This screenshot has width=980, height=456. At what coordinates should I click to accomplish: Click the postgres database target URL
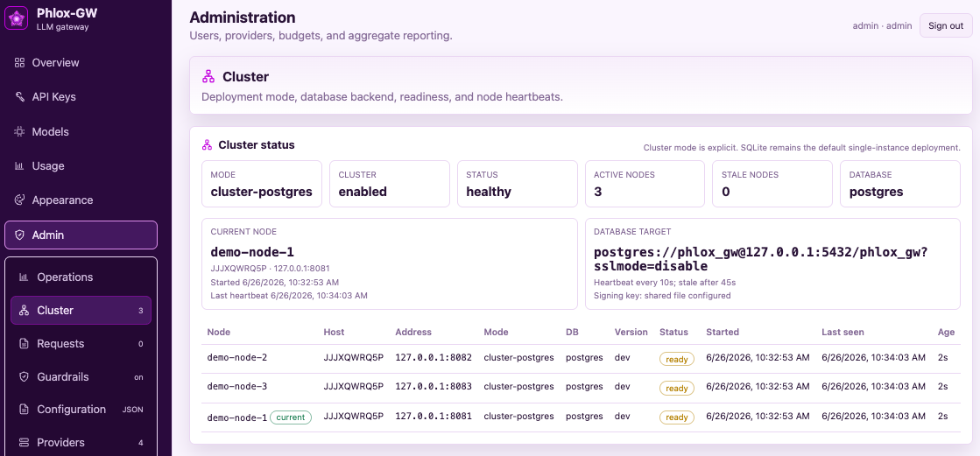(x=760, y=259)
